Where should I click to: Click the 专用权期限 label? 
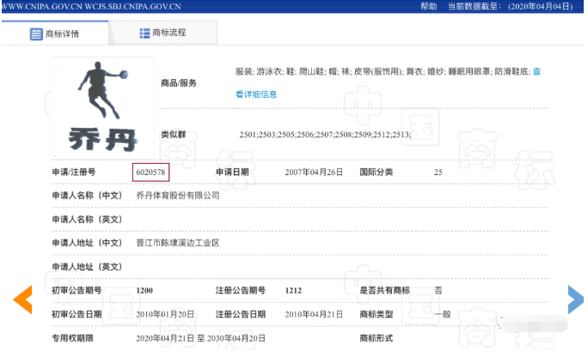pyautogui.click(x=72, y=338)
